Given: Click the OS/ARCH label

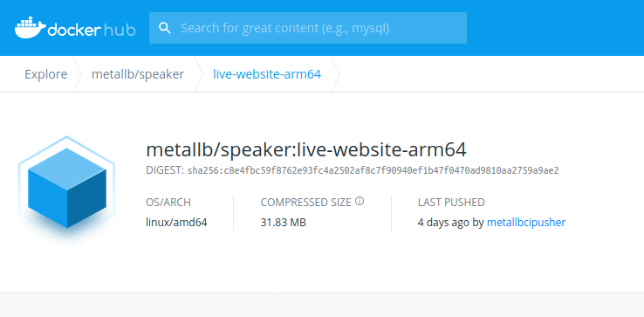Looking at the screenshot, I should pos(168,203).
